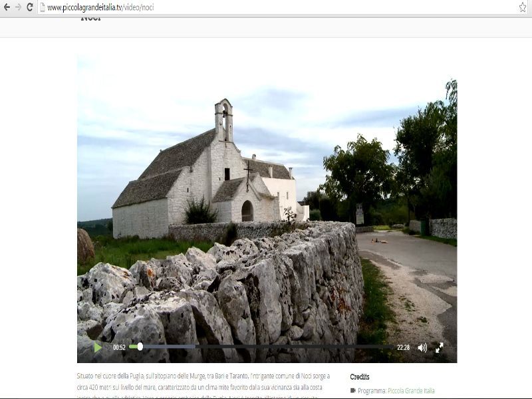Go back using the browser back arrow
Viewport: 532px width, 399px height.
7,7
